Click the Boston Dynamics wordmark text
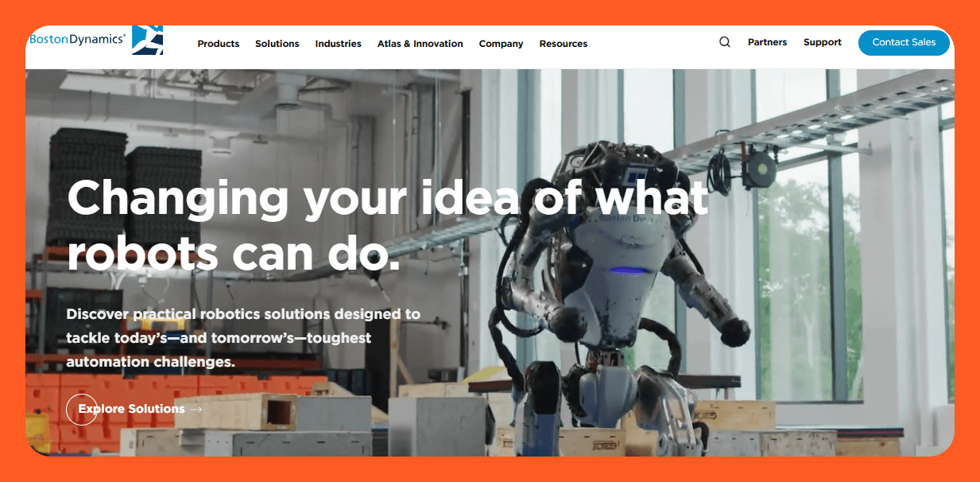 point(77,38)
